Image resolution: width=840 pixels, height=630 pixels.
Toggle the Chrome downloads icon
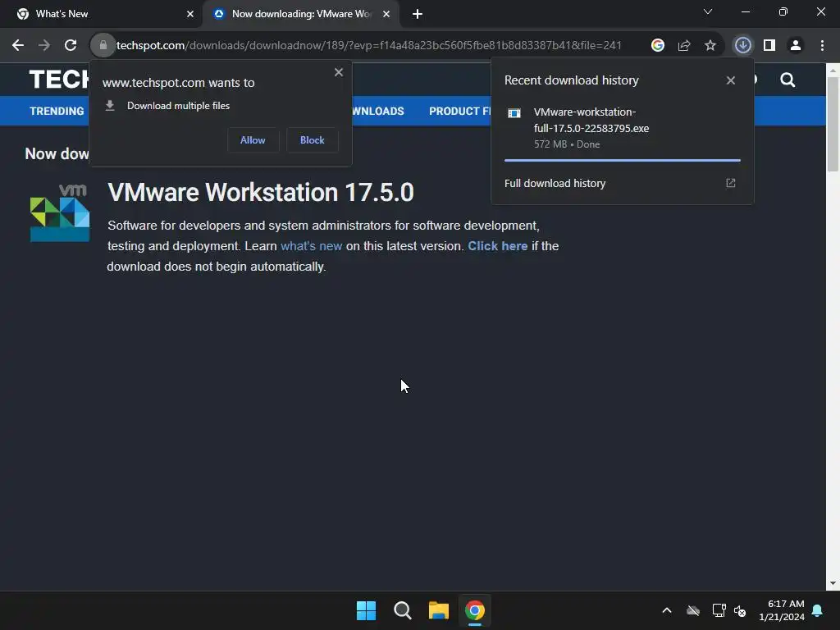point(742,46)
